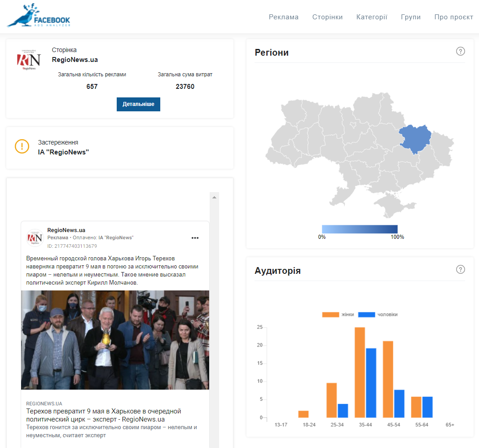The width and height of the screenshot is (479, 448).
Task: Click the help icon in Аудиторія panel
Action: click(x=460, y=269)
